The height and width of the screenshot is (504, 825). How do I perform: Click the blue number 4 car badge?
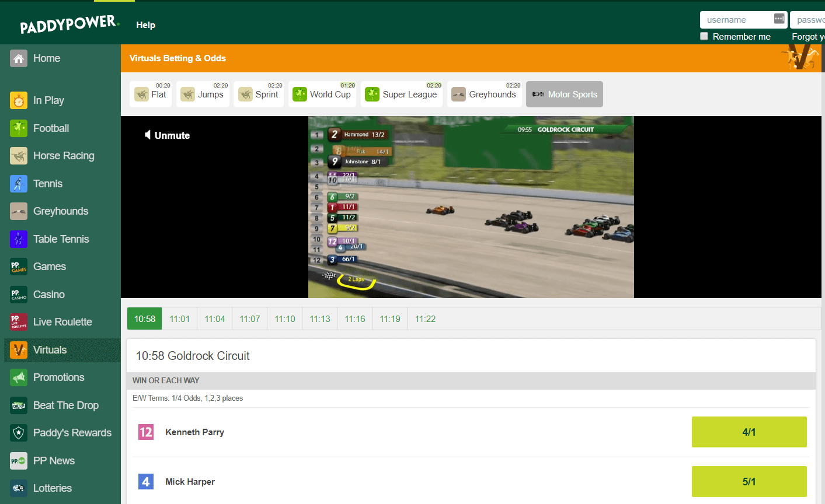tap(146, 482)
